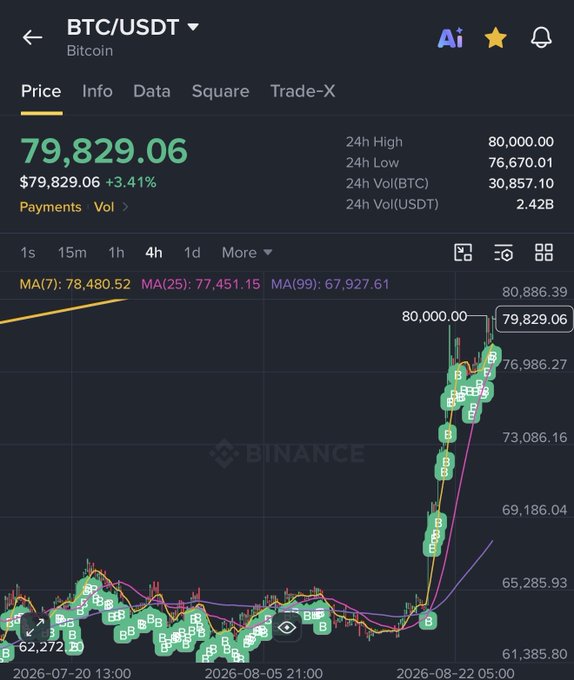Toggle chart markers with the eye icon

pyautogui.click(x=287, y=627)
